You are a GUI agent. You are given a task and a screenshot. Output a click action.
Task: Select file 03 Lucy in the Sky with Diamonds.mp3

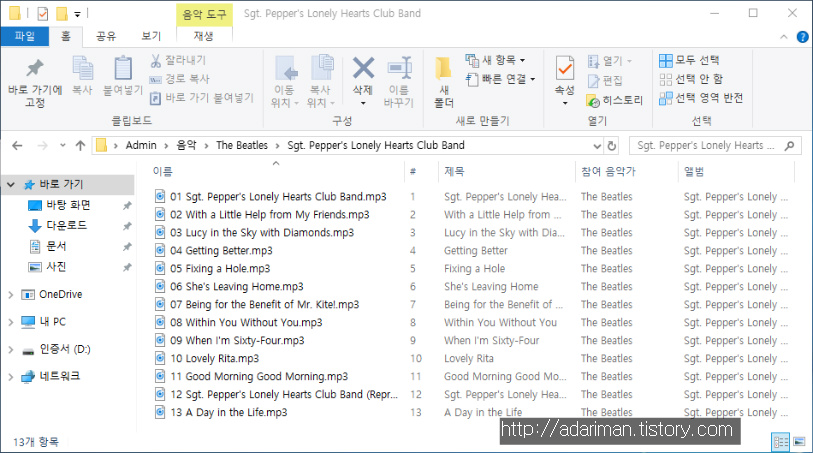[x=262, y=233]
